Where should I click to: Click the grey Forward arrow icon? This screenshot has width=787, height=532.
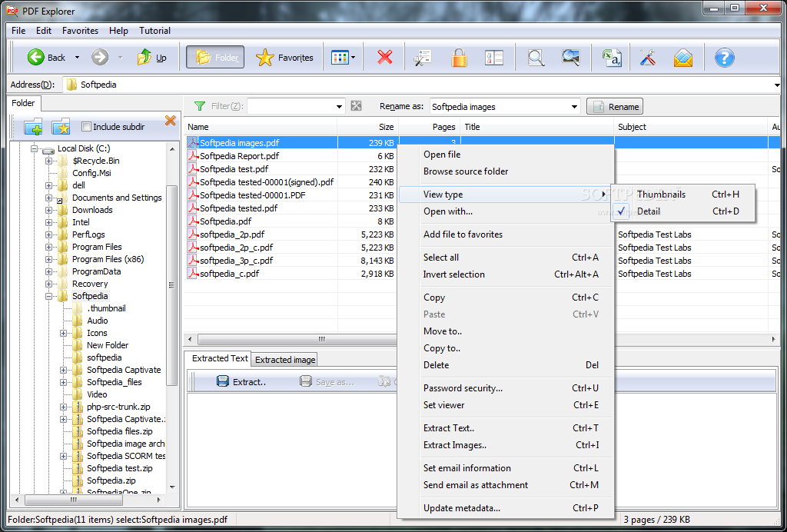tap(100, 57)
